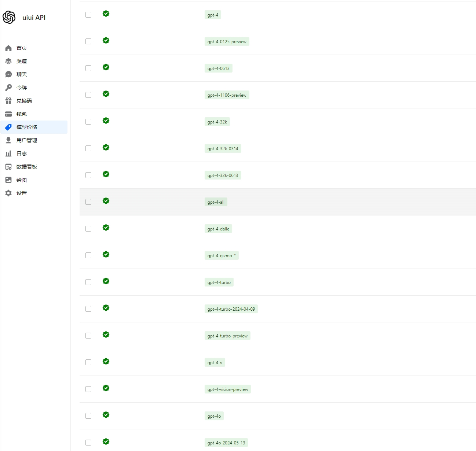Click green check badge in gpt-4o-2024-05-13 row

coord(106,441)
